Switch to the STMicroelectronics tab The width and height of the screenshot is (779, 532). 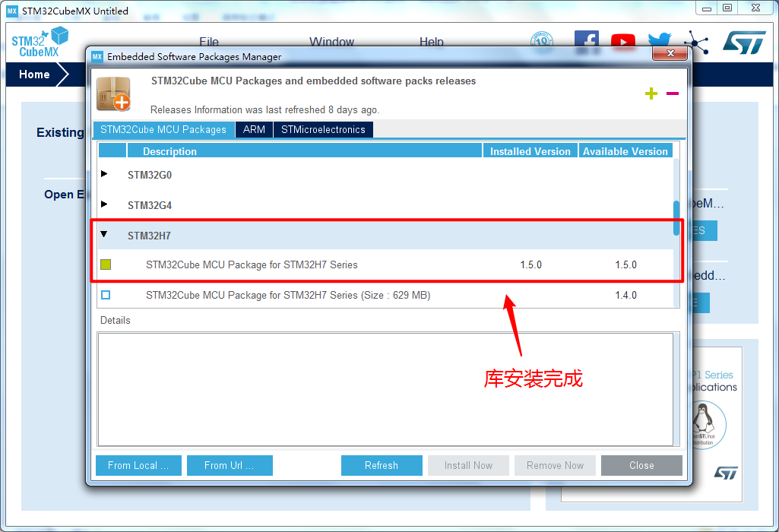click(x=323, y=130)
